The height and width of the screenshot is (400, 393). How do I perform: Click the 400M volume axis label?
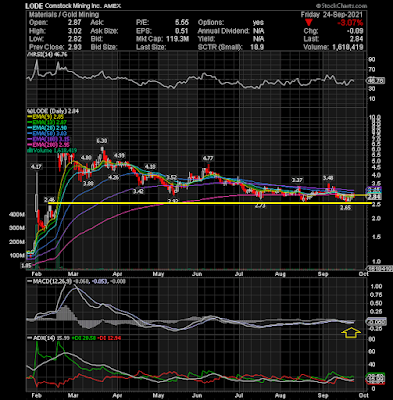(17, 215)
